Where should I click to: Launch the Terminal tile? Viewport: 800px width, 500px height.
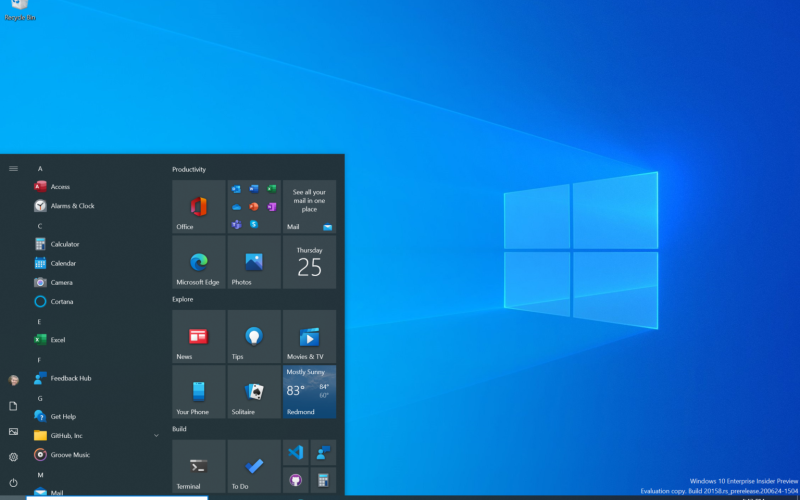198,466
